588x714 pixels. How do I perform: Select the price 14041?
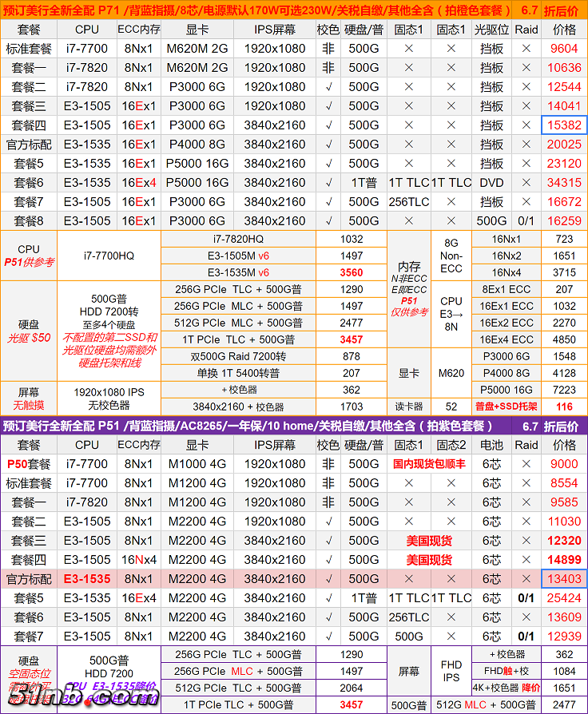coord(564,106)
